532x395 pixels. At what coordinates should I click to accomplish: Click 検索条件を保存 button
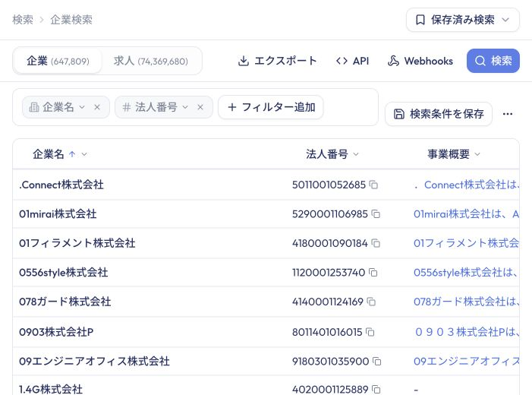tap(439, 114)
